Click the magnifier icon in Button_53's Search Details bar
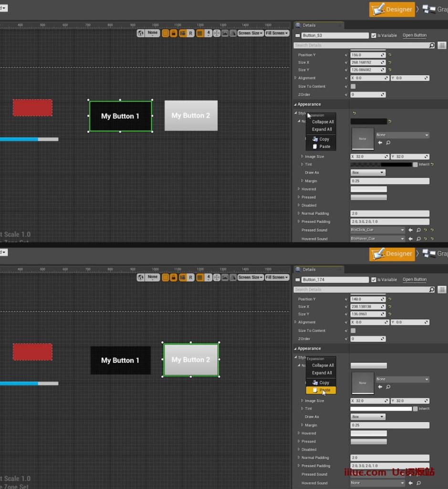 431,45
